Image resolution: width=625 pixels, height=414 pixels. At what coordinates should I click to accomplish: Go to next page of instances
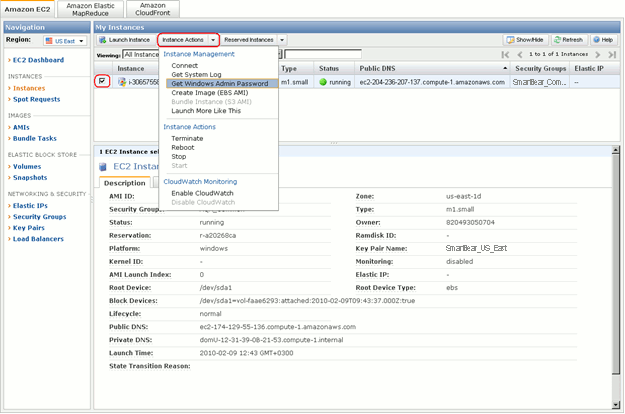coord(597,55)
